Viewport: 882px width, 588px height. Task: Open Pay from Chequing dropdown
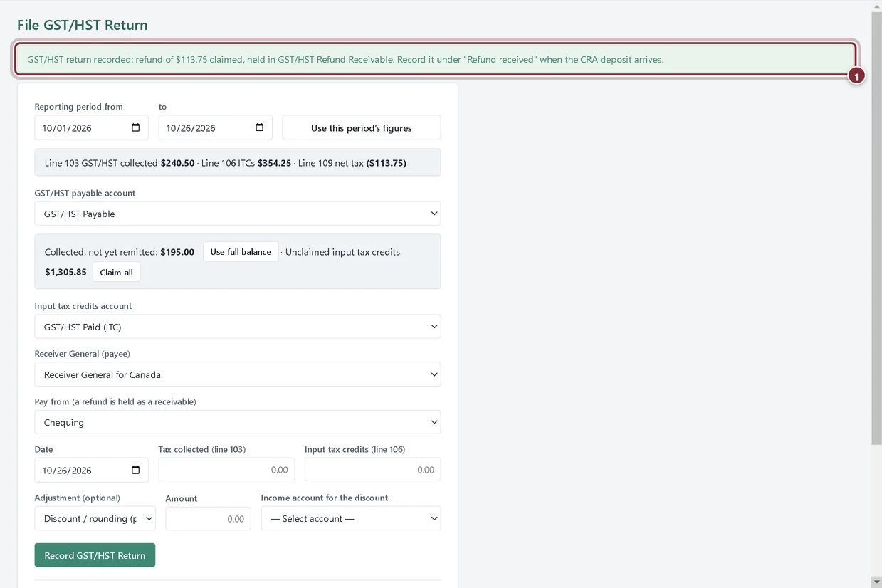(x=238, y=422)
